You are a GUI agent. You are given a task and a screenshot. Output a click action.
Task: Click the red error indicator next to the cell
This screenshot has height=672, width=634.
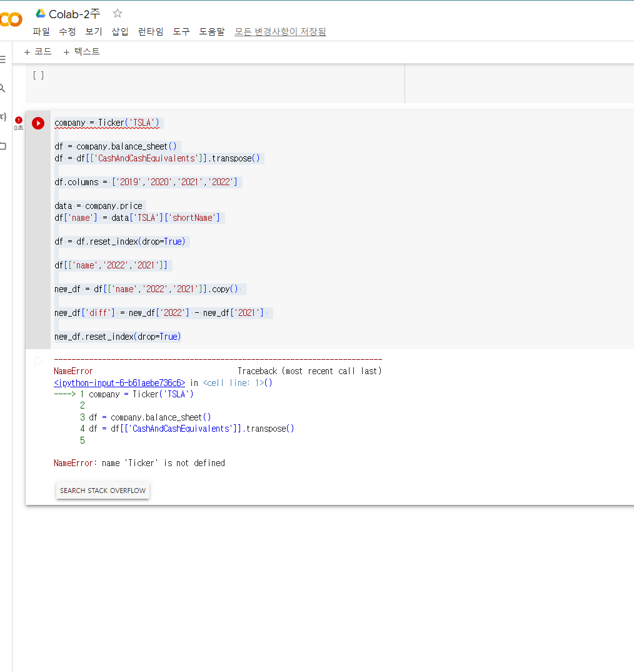[x=18, y=120]
